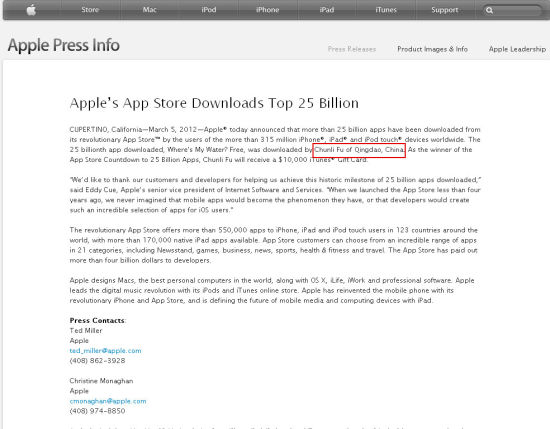Image resolution: width=550 pixels, height=429 pixels.
Task: Click the paragraph starting "The revolutionary App Store offers"
Action: coord(274,245)
